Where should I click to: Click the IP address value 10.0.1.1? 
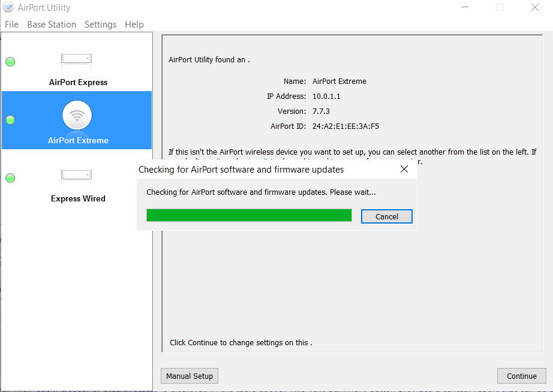coord(326,96)
